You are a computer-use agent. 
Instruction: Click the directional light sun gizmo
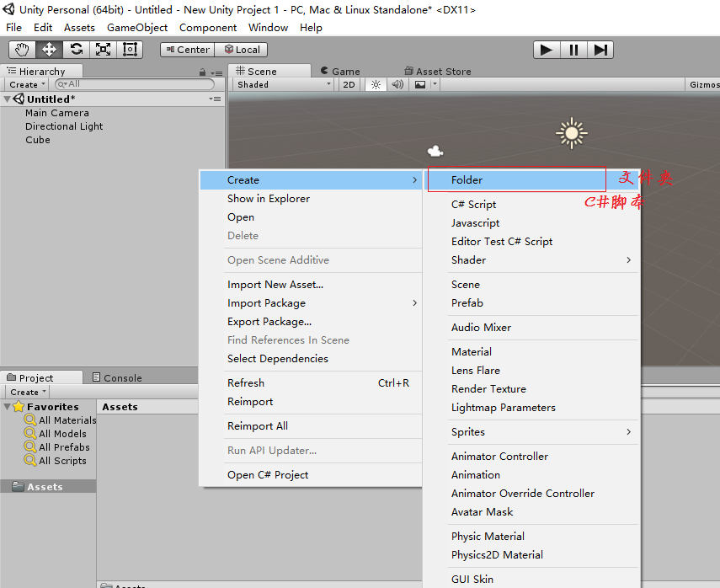(x=571, y=133)
